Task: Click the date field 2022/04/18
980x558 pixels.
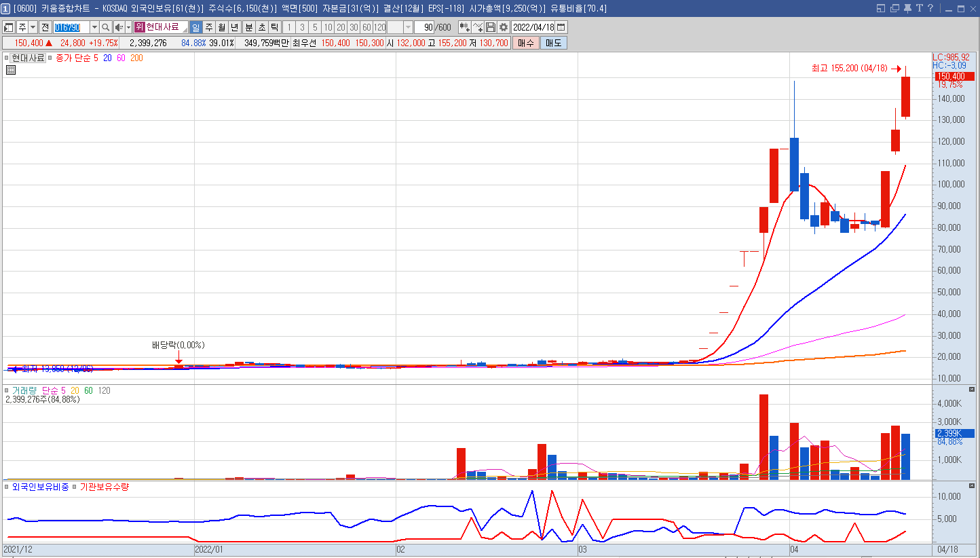Action: click(x=533, y=27)
